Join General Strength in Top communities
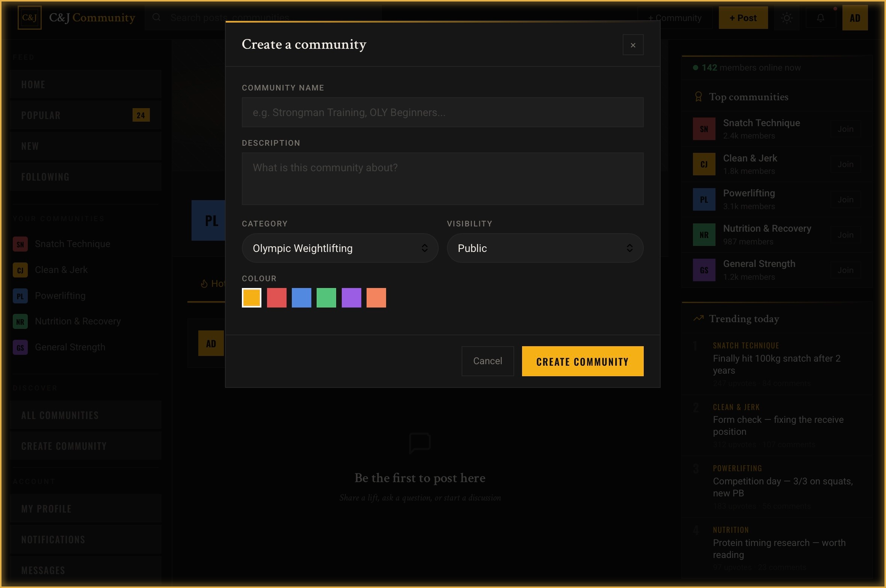 [845, 270]
